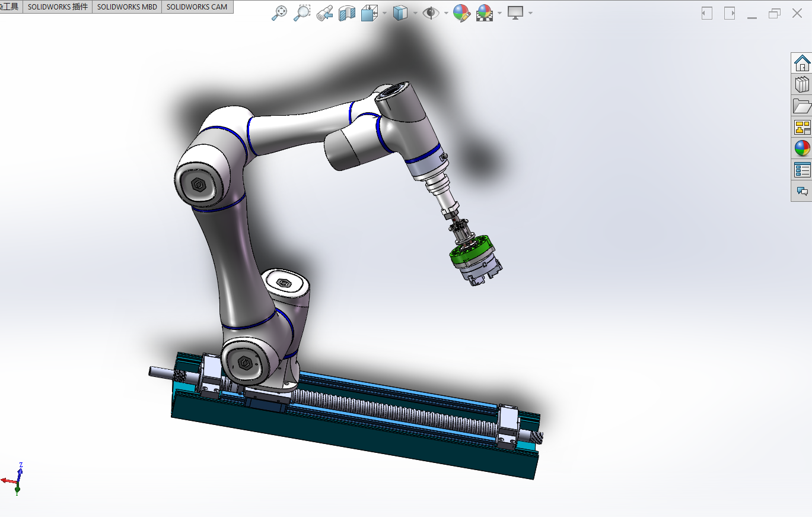Expand the Display Style dropdown arrow
The height and width of the screenshot is (517, 812).
(415, 13)
